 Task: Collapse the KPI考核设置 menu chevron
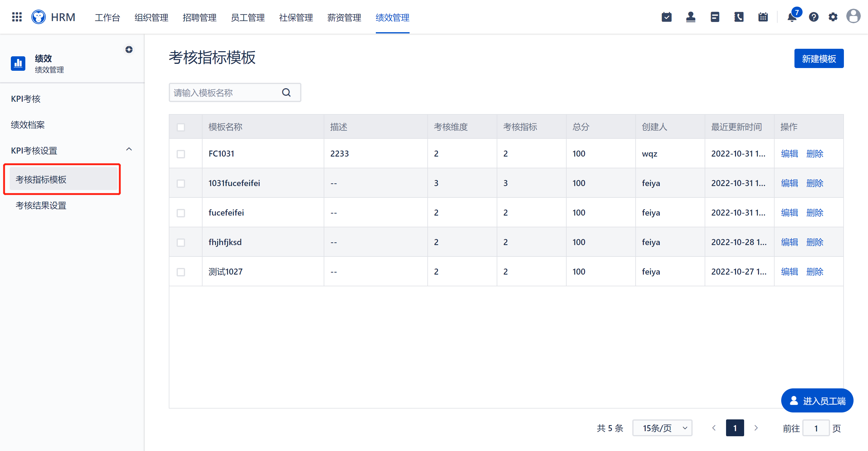129,149
